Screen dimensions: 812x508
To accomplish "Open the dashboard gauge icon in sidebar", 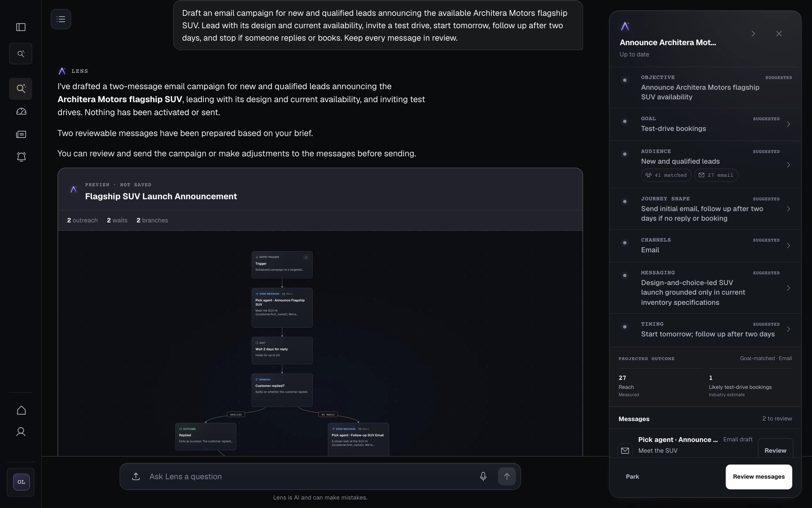I will click(x=21, y=111).
